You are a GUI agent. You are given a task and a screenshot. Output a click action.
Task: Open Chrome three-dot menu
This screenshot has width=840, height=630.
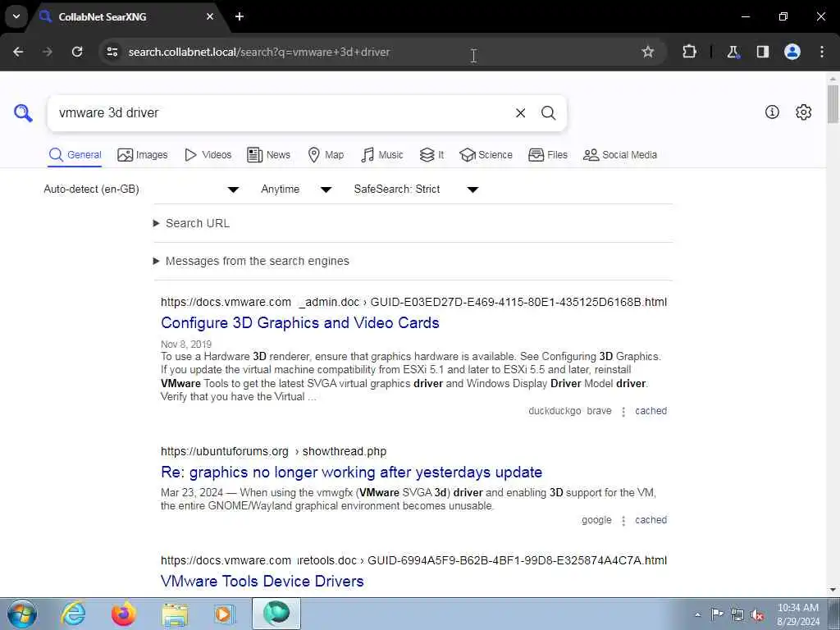tap(822, 52)
